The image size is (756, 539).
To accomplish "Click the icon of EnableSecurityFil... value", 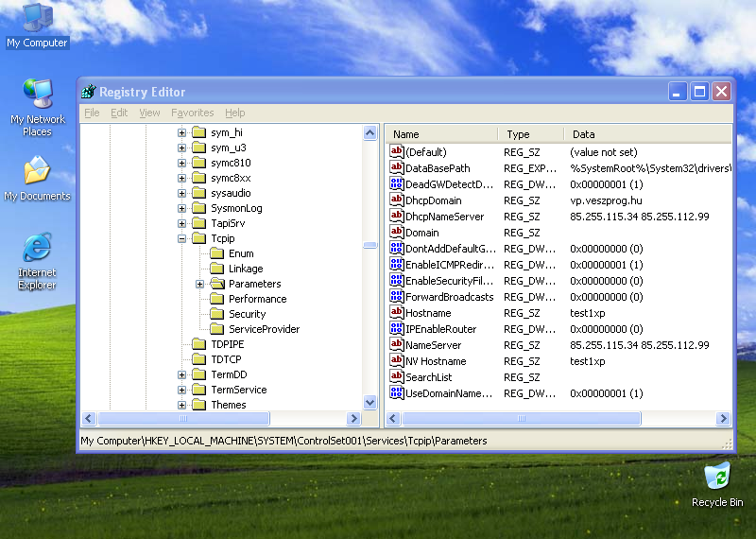I will (396, 280).
